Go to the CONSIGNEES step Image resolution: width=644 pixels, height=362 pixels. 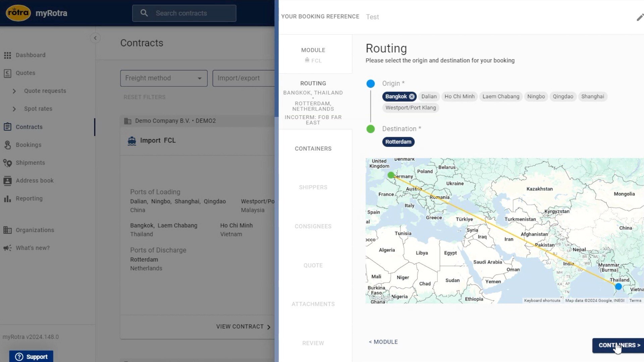coord(313,226)
